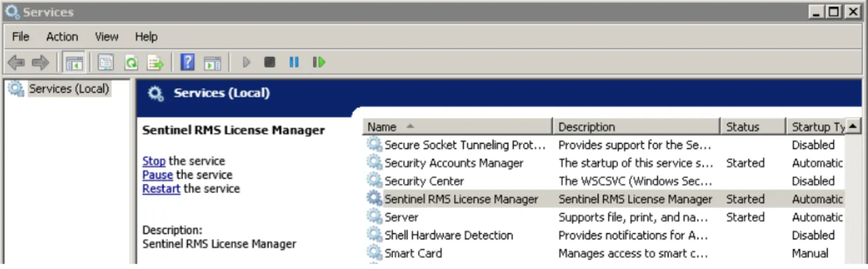Click gear icon beside Shell Hardware Detection
Screen dimensions: 868x269
[x=374, y=235]
